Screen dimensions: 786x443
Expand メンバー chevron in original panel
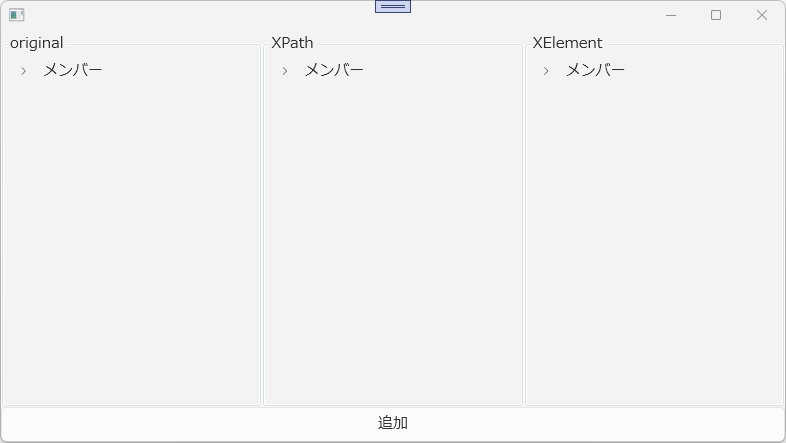tap(24, 71)
